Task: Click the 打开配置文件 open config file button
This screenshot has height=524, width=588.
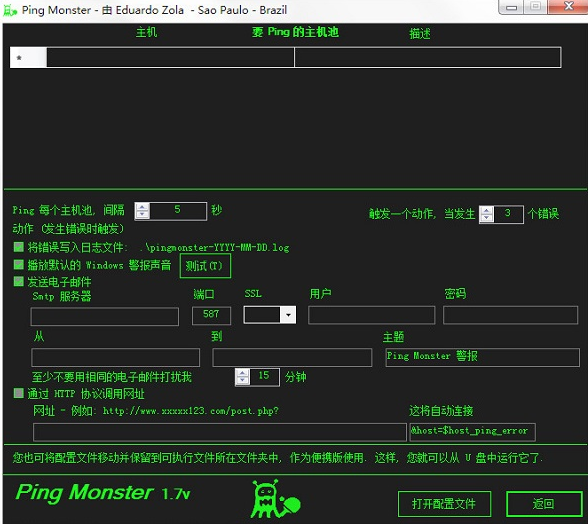Action: pyautogui.click(x=444, y=504)
